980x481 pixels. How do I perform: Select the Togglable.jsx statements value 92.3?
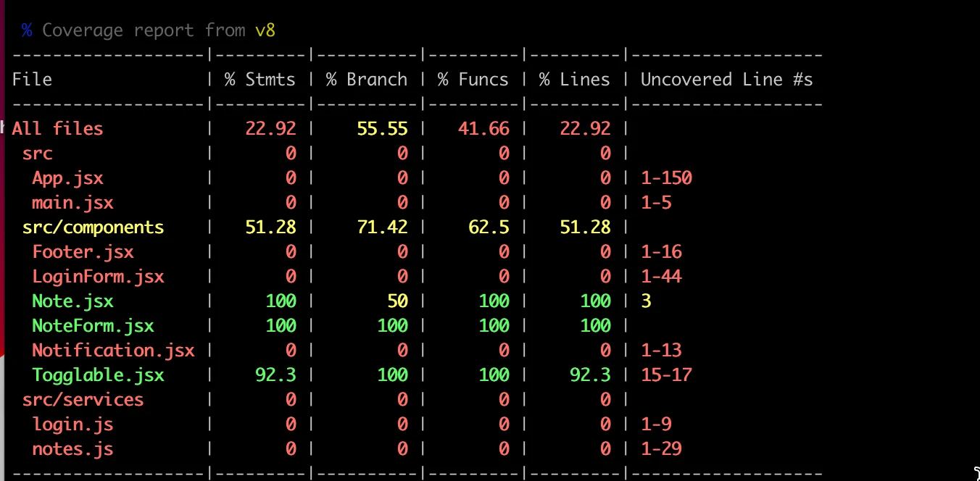275,375
